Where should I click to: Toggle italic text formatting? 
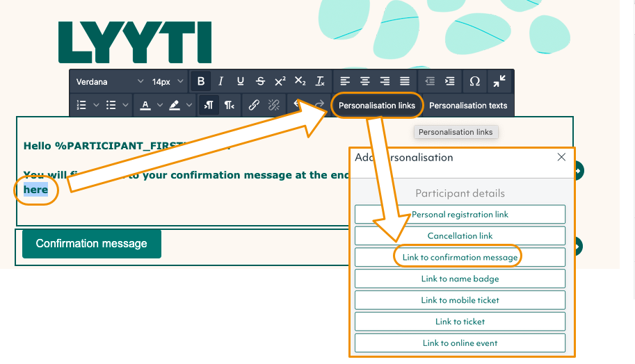tap(221, 81)
